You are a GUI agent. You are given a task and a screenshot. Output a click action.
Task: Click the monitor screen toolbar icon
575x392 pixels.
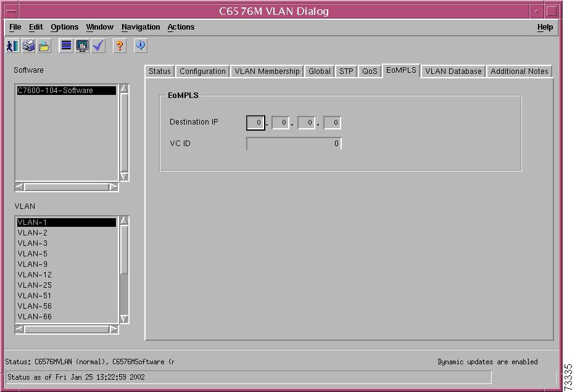click(x=82, y=46)
